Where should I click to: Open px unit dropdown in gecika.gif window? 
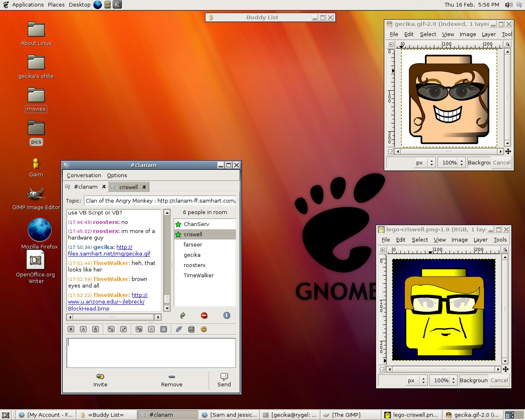pyautogui.click(x=425, y=162)
